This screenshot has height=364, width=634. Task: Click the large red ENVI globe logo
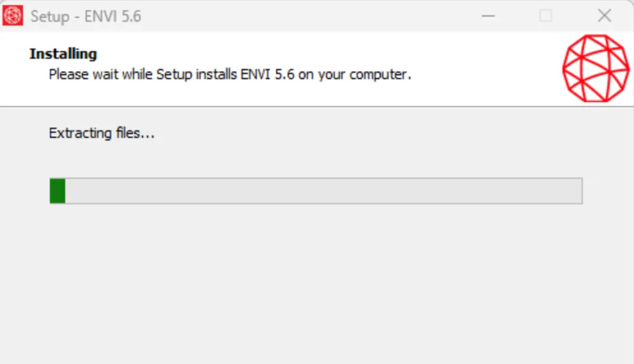pyautogui.click(x=596, y=68)
